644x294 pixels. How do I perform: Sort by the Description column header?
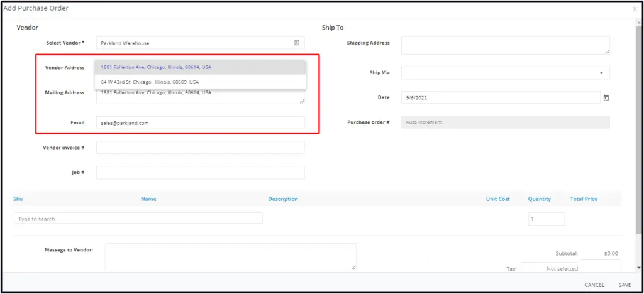tap(283, 199)
